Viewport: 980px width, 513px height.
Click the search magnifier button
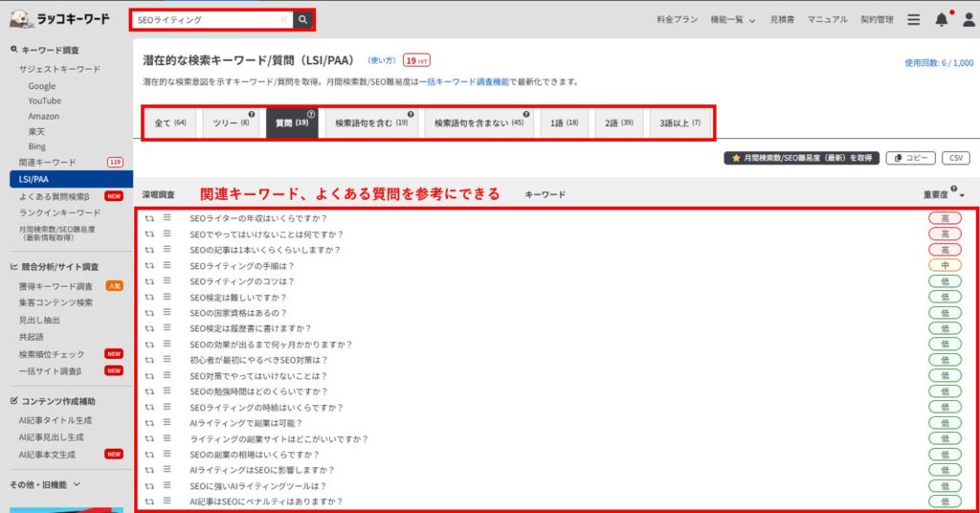[302, 19]
